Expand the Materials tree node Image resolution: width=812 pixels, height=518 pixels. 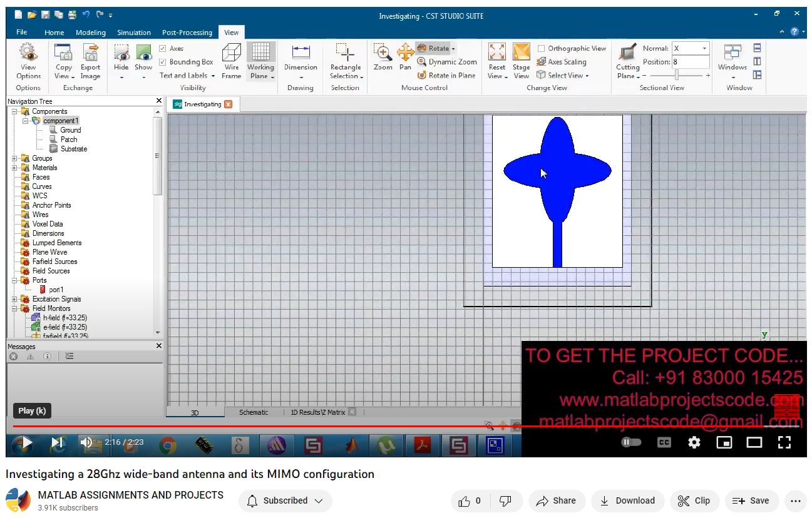[x=14, y=168]
